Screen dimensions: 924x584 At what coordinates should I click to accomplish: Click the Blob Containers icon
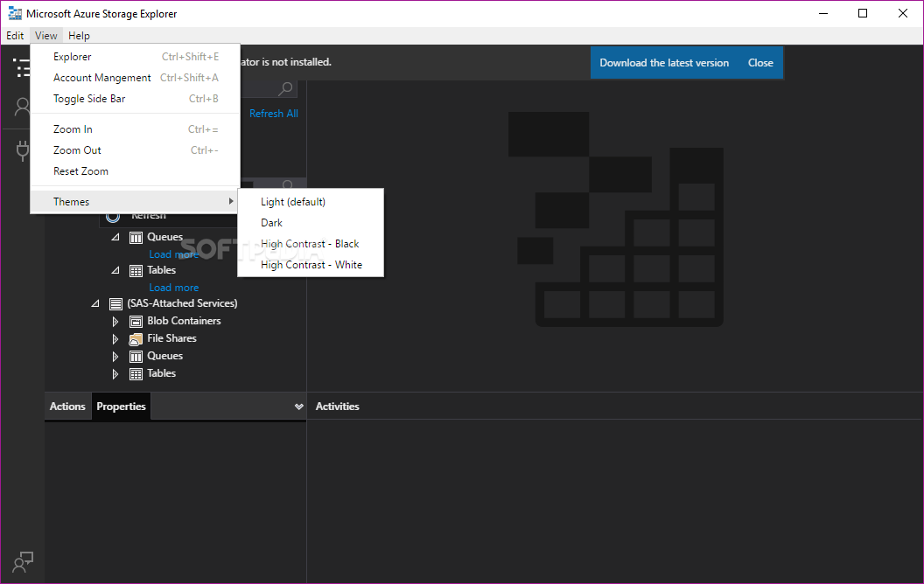tap(136, 322)
